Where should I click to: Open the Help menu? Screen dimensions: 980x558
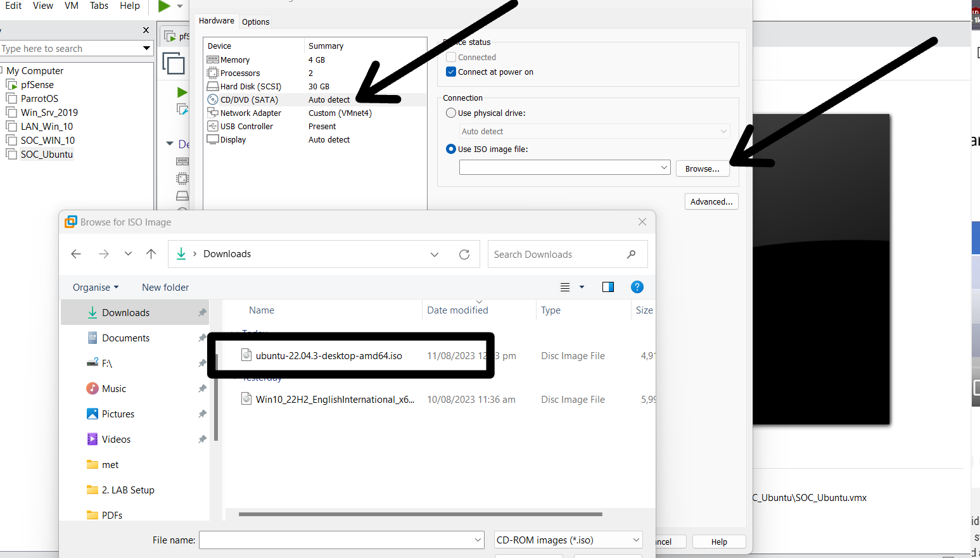tap(130, 6)
